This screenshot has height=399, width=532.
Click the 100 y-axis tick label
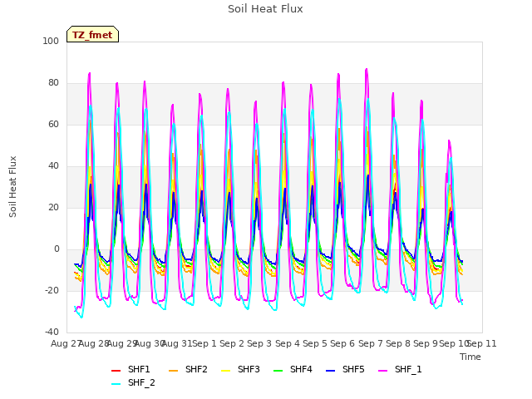pyautogui.click(x=51, y=41)
